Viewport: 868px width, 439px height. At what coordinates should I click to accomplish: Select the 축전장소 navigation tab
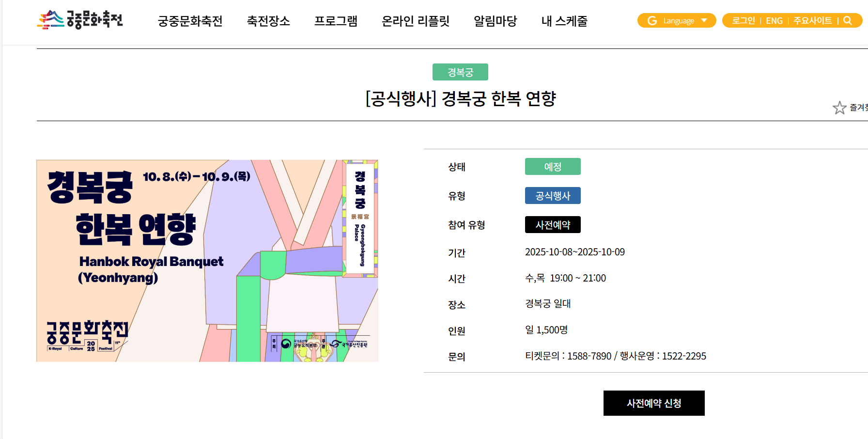click(x=268, y=21)
